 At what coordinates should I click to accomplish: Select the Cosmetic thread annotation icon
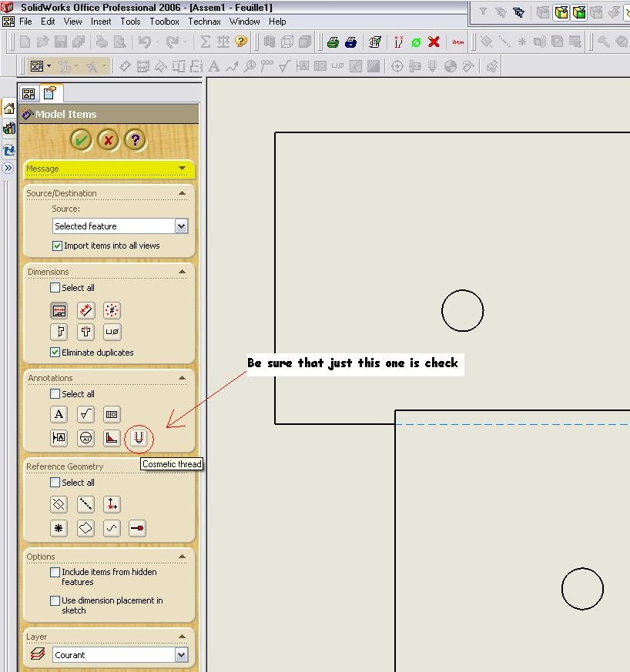[x=139, y=438]
